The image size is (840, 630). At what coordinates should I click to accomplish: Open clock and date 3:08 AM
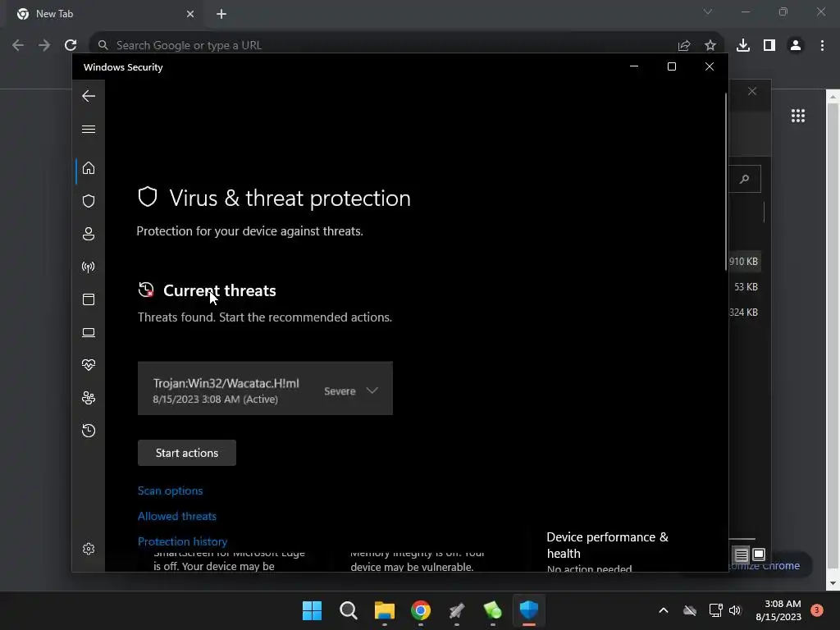(778, 610)
